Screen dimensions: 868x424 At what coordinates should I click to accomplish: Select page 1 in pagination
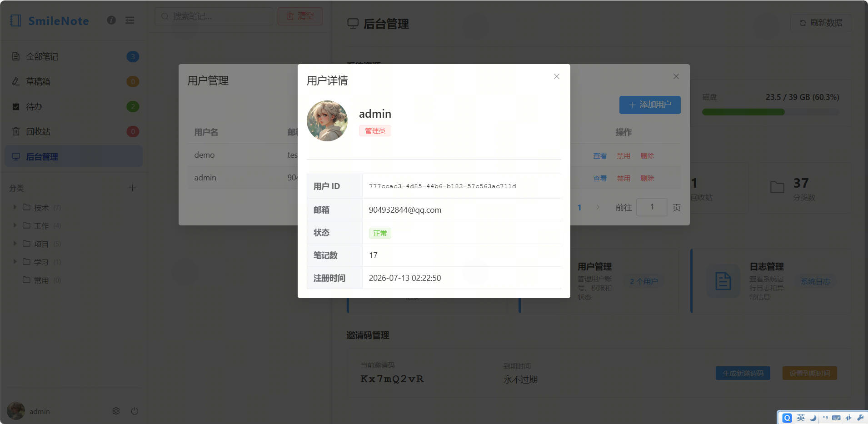coord(579,207)
